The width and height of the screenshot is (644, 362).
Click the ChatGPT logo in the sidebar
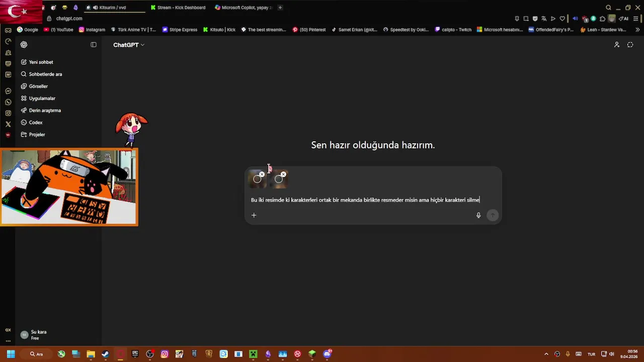[x=24, y=45]
